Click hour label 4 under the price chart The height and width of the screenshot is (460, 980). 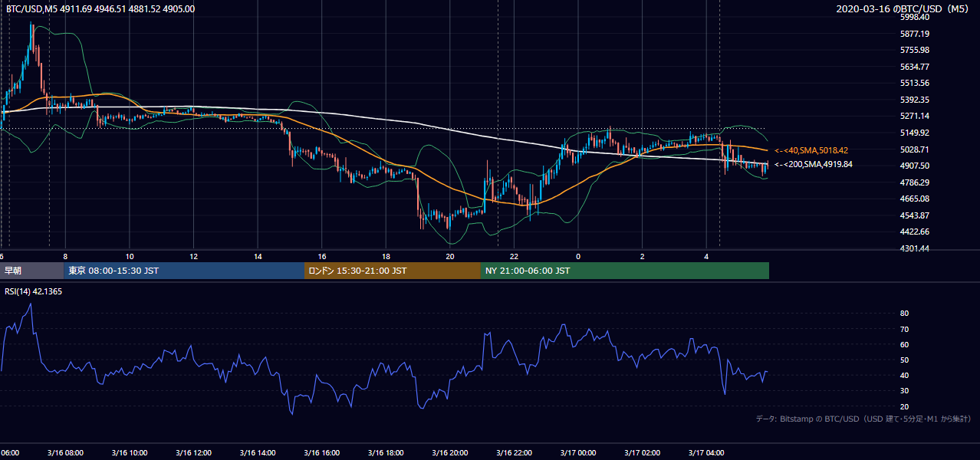pos(706,256)
